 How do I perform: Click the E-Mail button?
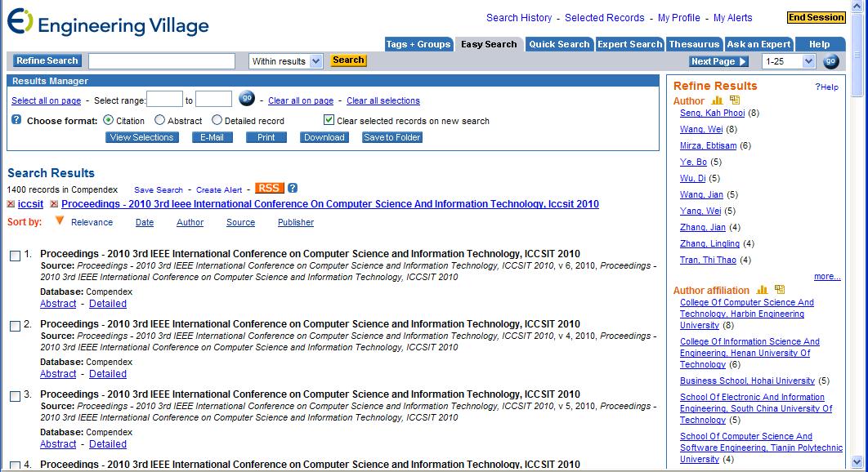click(212, 137)
